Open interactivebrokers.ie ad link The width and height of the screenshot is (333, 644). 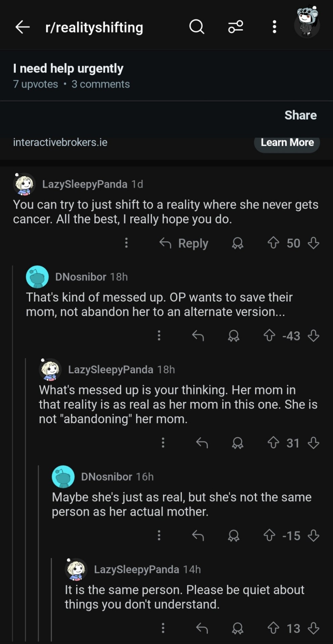click(60, 142)
